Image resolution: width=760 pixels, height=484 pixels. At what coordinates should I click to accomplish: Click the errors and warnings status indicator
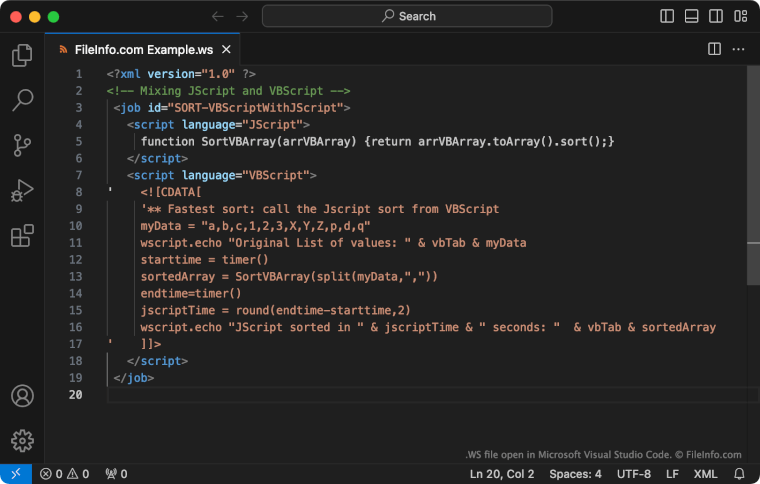point(64,474)
